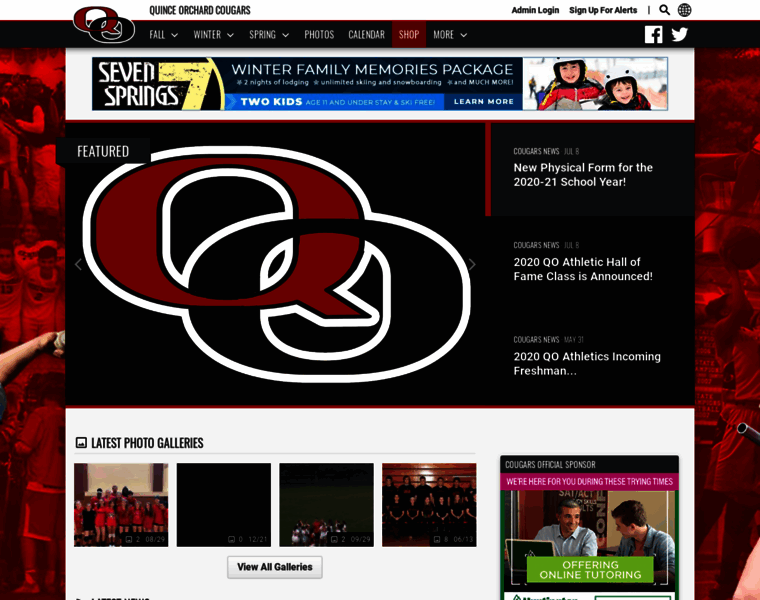Open 2020 QO Athletic Hall of Fame article
760x600 pixels.
coord(583,269)
